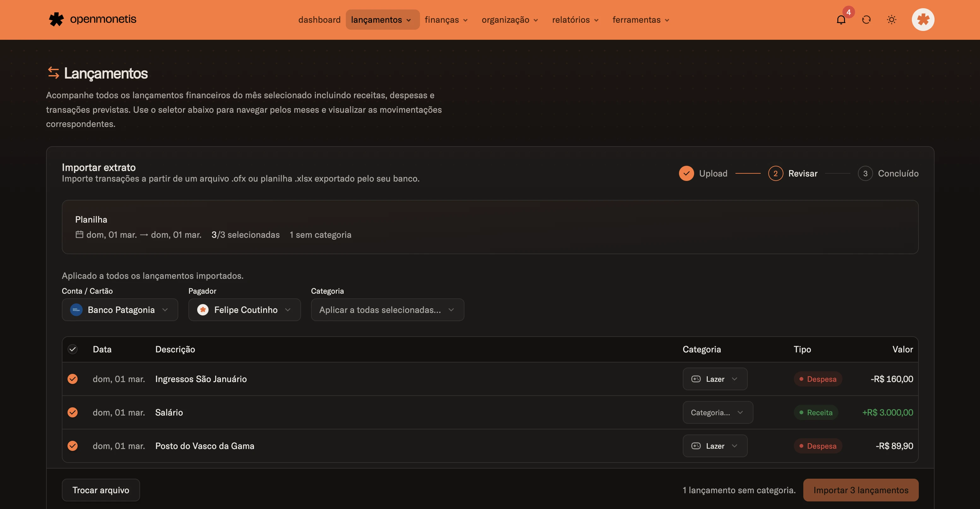980x509 pixels.
Task: Open the user avatar menu
Action: [923, 19]
